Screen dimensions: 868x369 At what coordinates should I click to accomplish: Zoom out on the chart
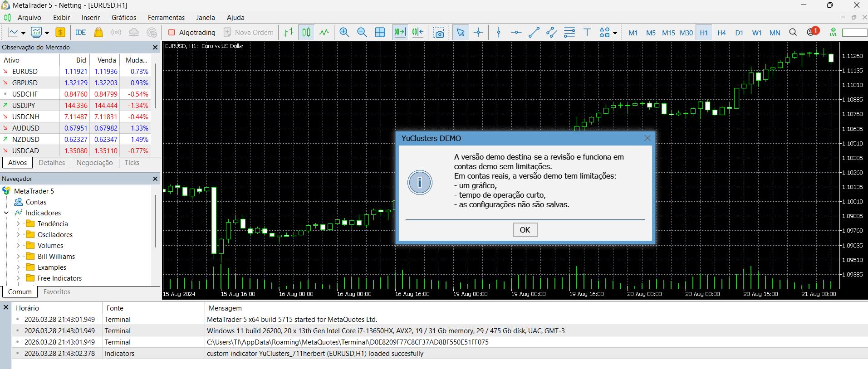click(362, 32)
